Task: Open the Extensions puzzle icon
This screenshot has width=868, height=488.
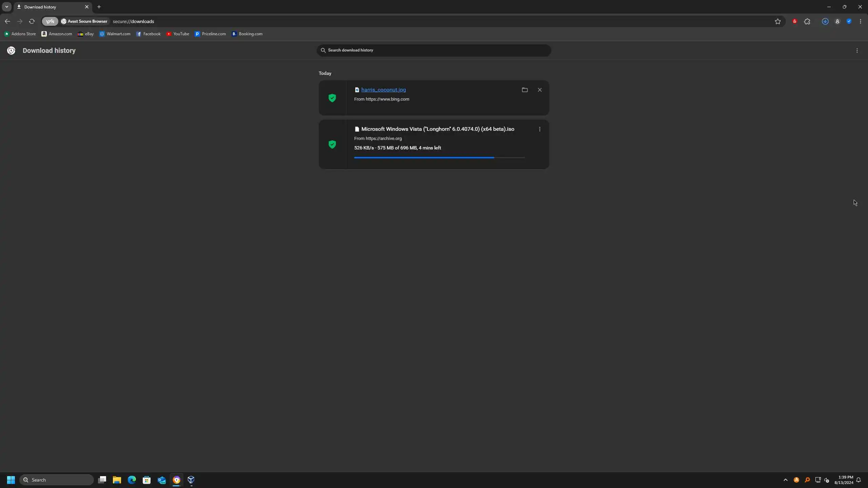Action: [x=807, y=21]
